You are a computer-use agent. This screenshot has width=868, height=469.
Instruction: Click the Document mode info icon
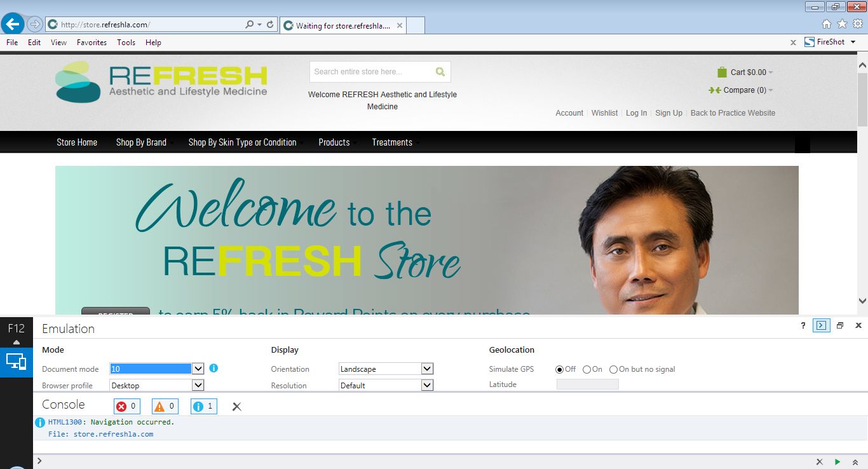214,368
